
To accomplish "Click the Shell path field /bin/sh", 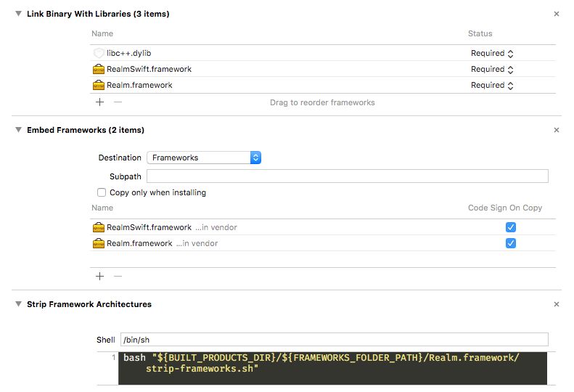I will click(x=335, y=340).
